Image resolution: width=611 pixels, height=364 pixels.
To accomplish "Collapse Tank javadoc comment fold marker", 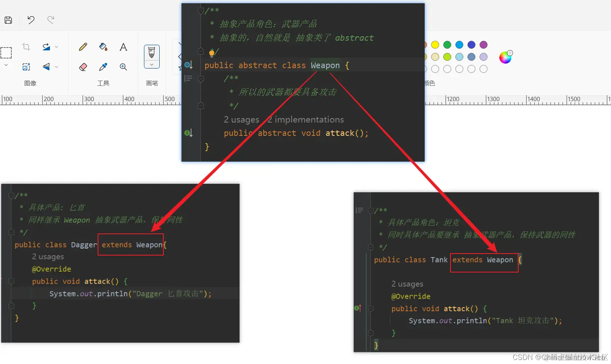I will coord(371,210).
